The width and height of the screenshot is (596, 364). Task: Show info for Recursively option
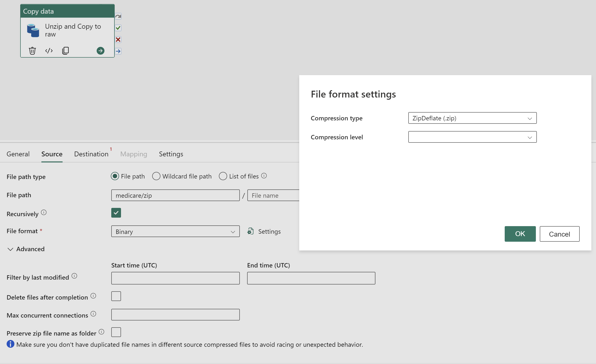click(44, 213)
